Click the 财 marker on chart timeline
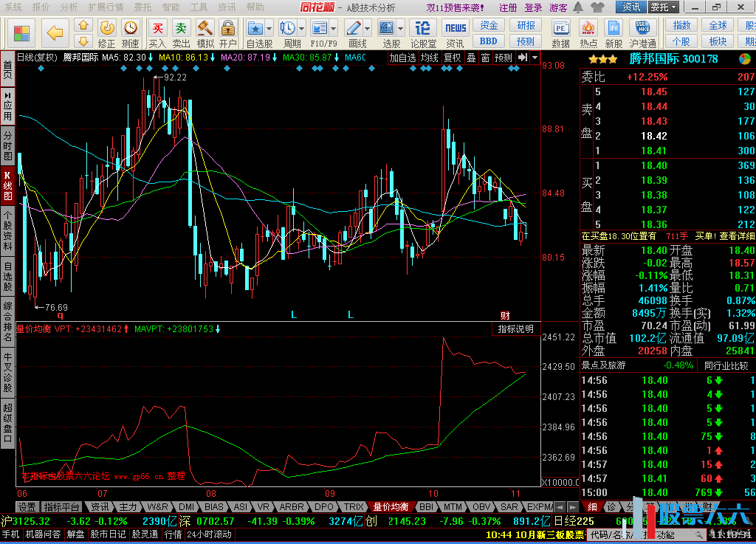This screenshot has width=756, height=544. pyautogui.click(x=505, y=316)
